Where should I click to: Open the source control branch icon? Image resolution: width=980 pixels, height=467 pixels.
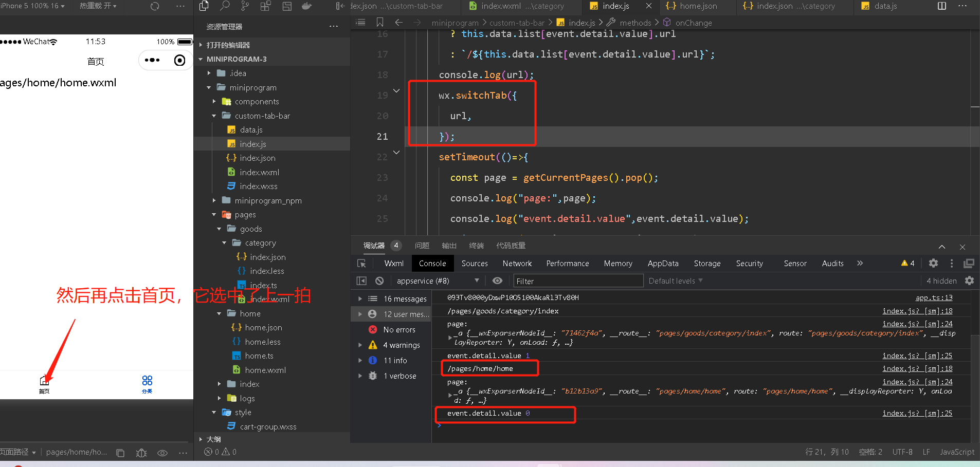pyautogui.click(x=245, y=6)
